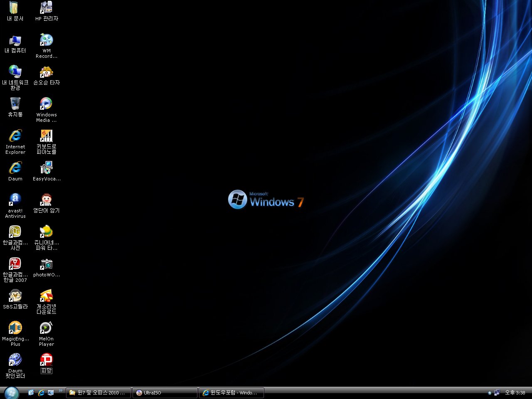Select the 손오순 타자 shortcut
The image size is (532, 399).
coord(47,76)
